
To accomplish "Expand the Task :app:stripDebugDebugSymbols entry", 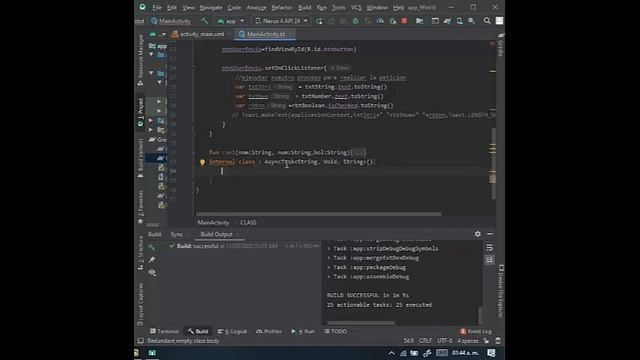I will pos(329,249).
